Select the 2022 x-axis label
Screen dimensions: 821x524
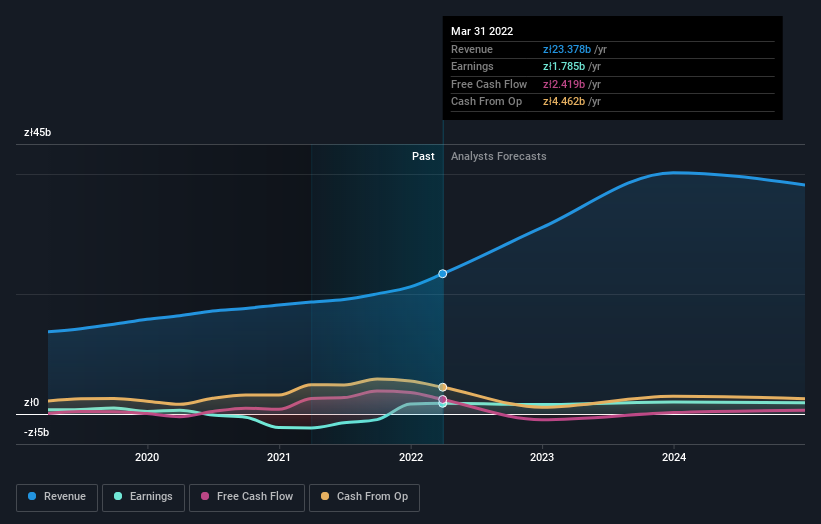410,457
